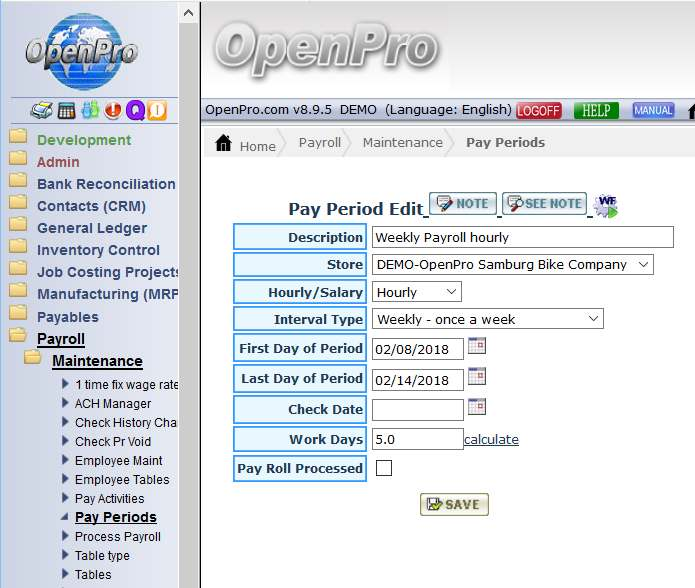Click the SAVE button
Viewport: 695px width, 588px height.
(454, 504)
